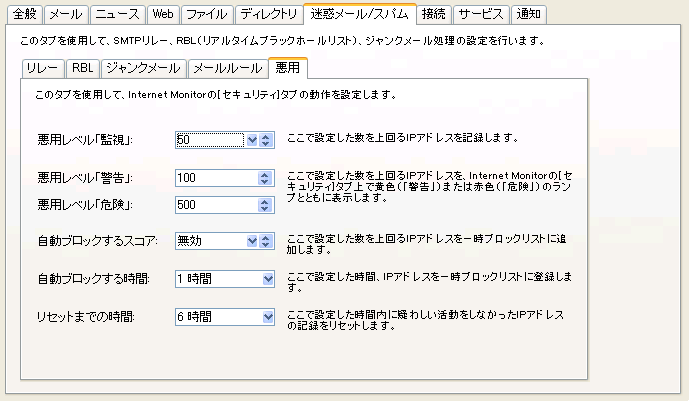This screenshot has height=401, width=689.
Task: Click the 悪用レベル「危険」 spinner arrows
Action: (x=265, y=205)
